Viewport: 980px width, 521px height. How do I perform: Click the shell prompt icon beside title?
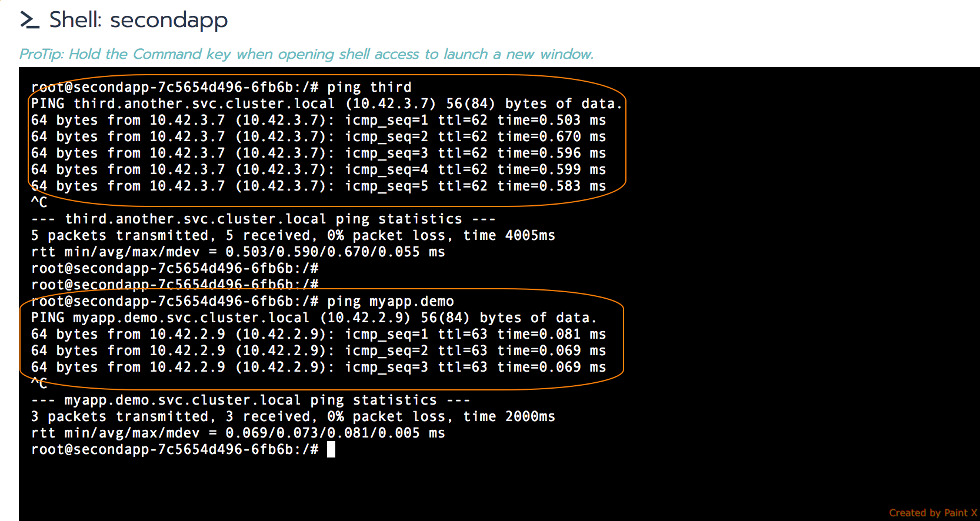pos(30,20)
